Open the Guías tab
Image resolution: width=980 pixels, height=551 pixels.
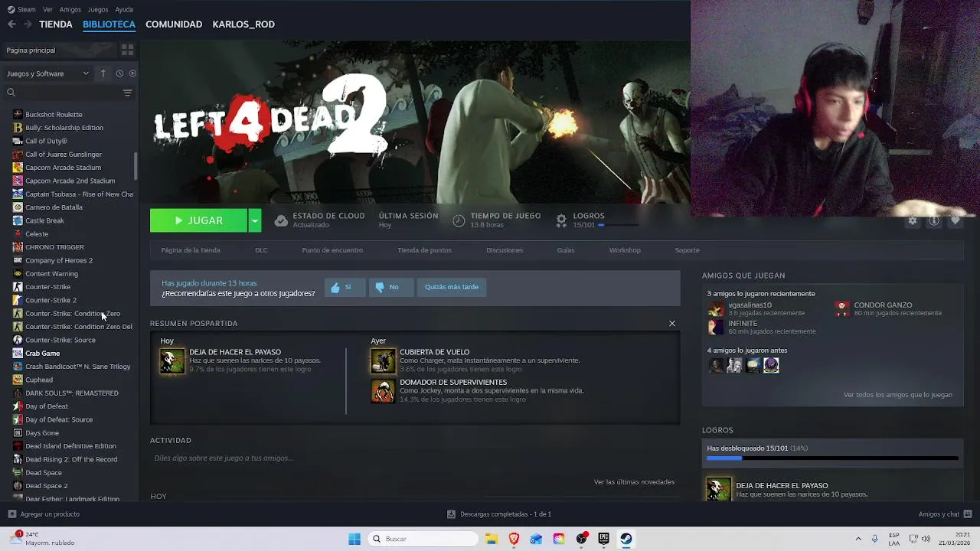click(x=566, y=250)
